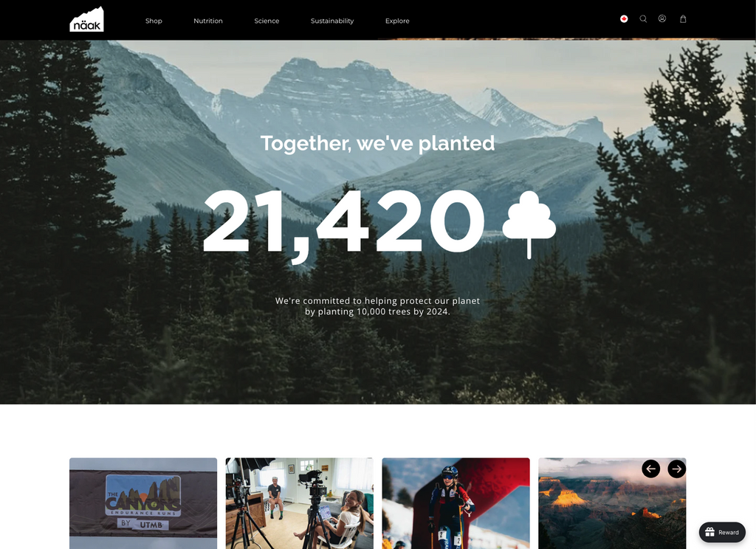This screenshot has height=549, width=756.
Task: Open the Sustainability menu
Action: tap(332, 21)
